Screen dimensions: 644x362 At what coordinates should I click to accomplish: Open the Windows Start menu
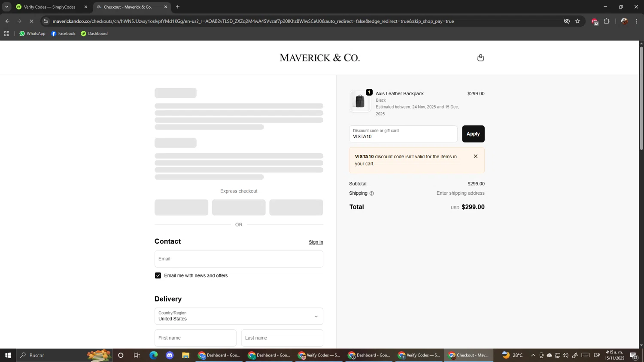[8, 355]
